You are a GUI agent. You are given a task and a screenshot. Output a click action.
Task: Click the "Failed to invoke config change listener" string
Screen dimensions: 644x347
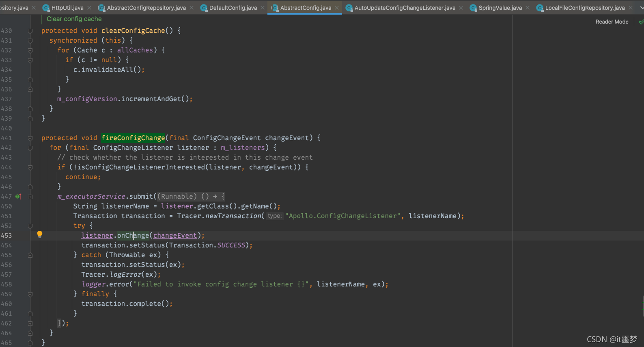[x=221, y=284]
